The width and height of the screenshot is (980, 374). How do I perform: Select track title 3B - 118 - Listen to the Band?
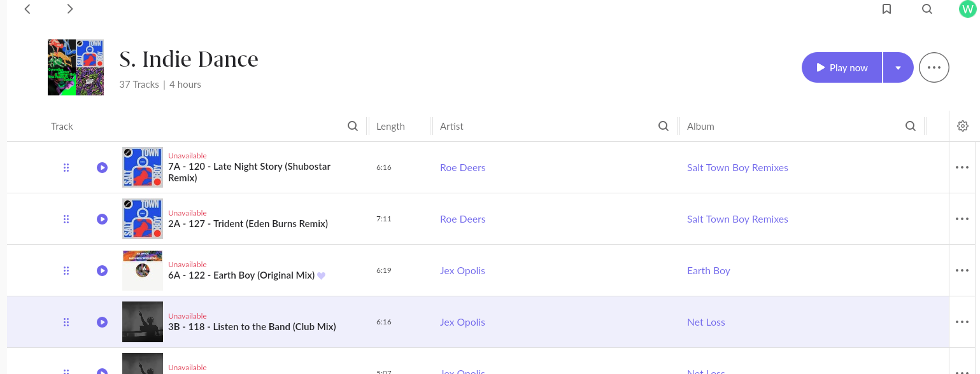(252, 327)
